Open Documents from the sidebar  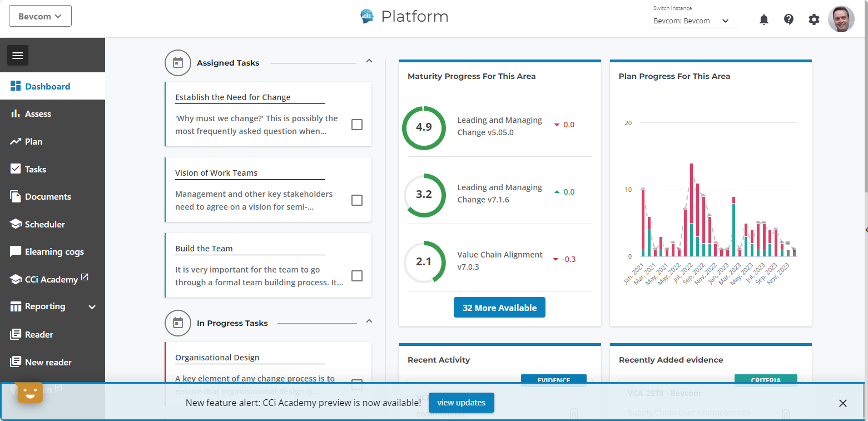(52, 196)
